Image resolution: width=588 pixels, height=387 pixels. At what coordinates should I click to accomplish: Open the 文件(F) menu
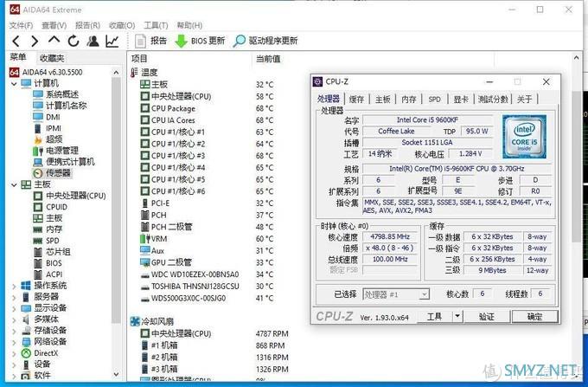21,25
